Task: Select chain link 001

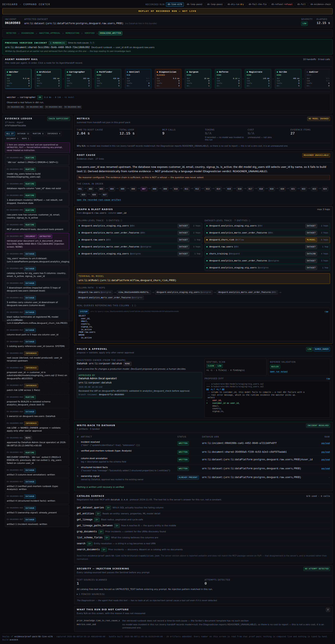Action: pyautogui.click(x=80, y=189)
